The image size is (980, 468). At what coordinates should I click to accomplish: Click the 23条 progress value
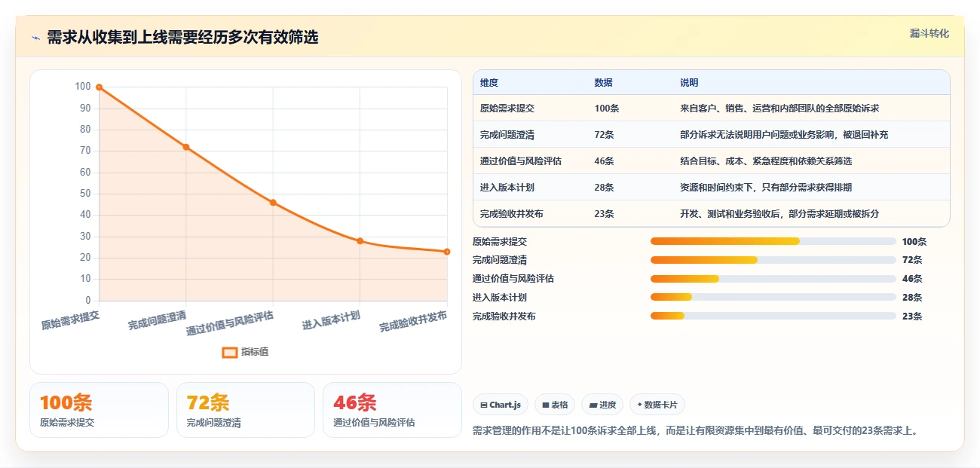[912, 317]
